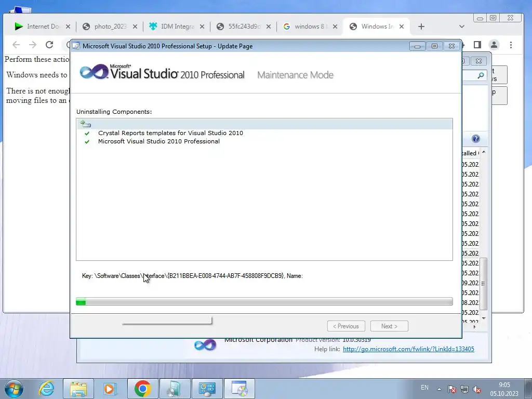Click the vertical scrollbar thumb in Programs list
The height and width of the screenshot is (399, 532).
[484, 284]
